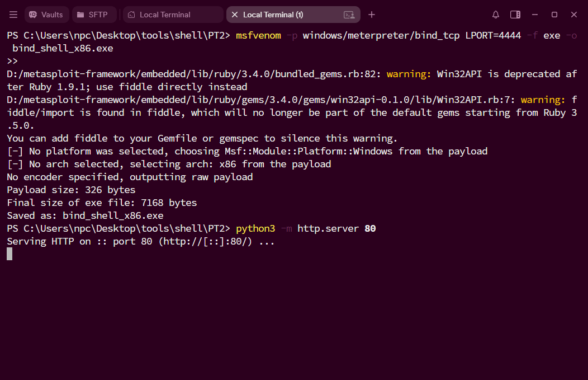Click 'Final size of exe file: 7168 bytes'

tap(102, 203)
